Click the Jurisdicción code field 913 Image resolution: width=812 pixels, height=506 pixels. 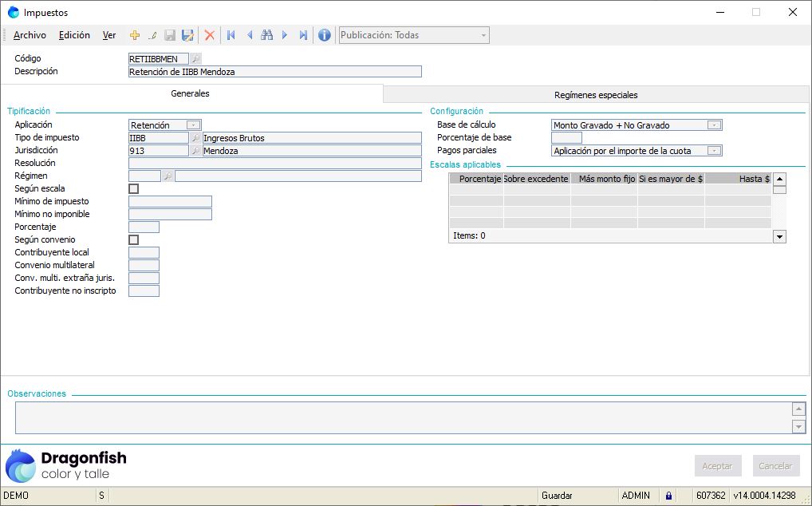click(159, 151)
